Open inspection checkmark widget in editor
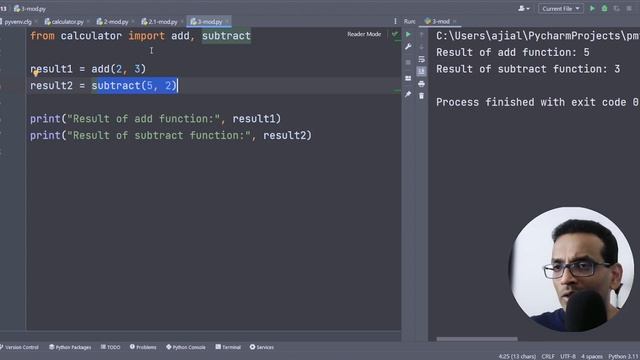640x360 pixels. [x=395, y=34]
